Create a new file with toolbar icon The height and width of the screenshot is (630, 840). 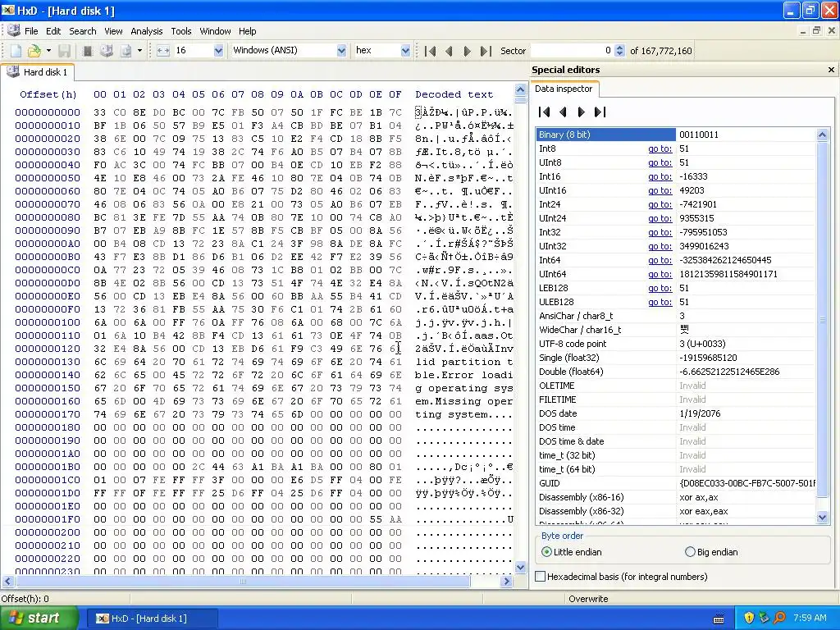click(x=16, y=51)
